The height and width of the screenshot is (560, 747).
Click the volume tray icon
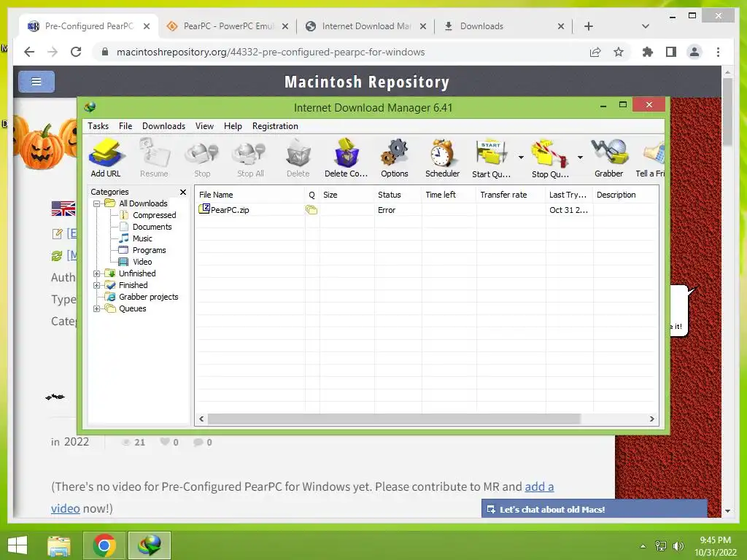(678, 546)
